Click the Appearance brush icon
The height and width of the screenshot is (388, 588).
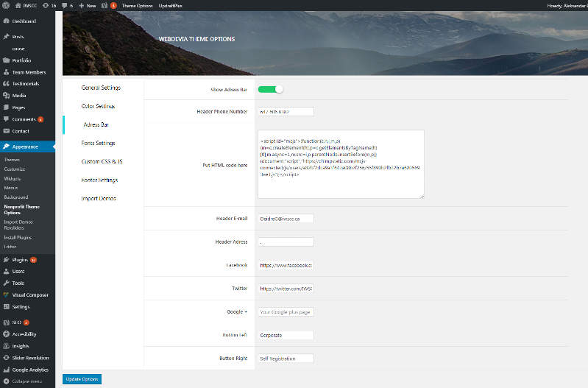click(x=6, y=147)
